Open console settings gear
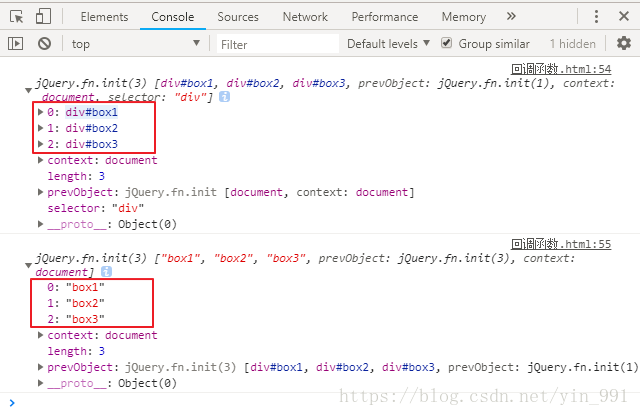 (x=624, y=43)
